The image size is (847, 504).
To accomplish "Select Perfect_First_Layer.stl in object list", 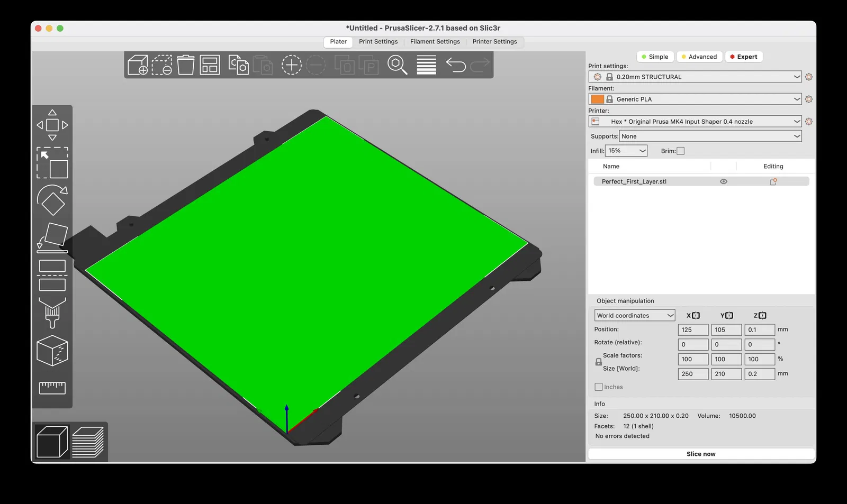I will pos(634,181).
